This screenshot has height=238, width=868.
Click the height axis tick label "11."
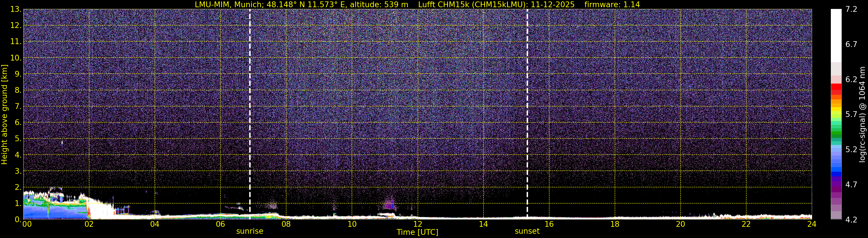tap(16, 42)
